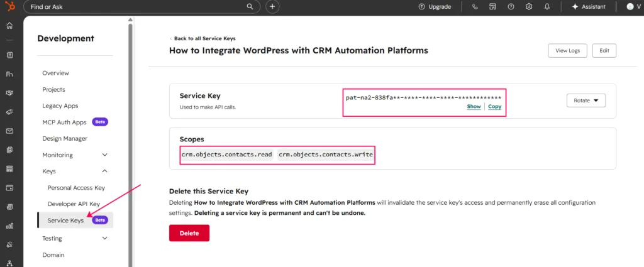
Task: Open Design Manager menu item
Action: coord(65,139)
